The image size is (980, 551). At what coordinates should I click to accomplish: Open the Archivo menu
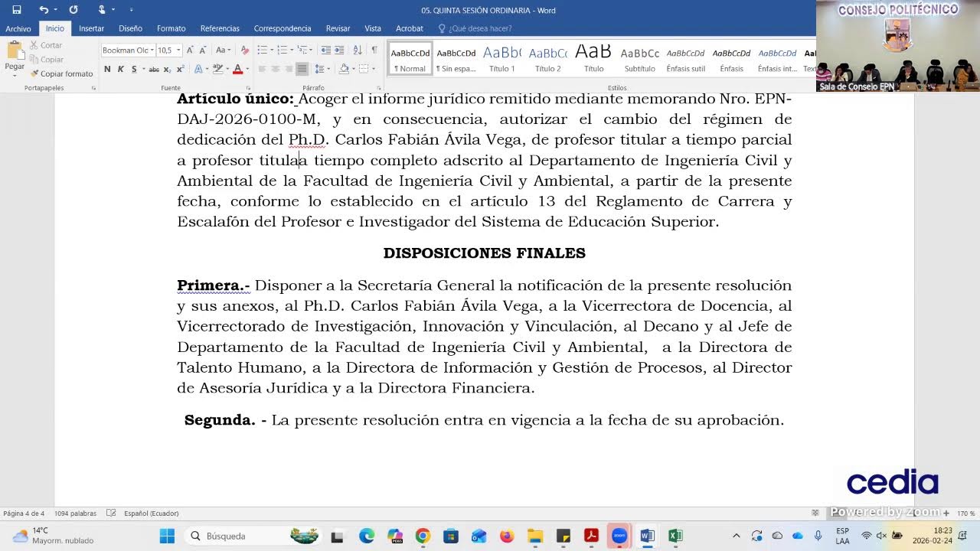(18, 28)
